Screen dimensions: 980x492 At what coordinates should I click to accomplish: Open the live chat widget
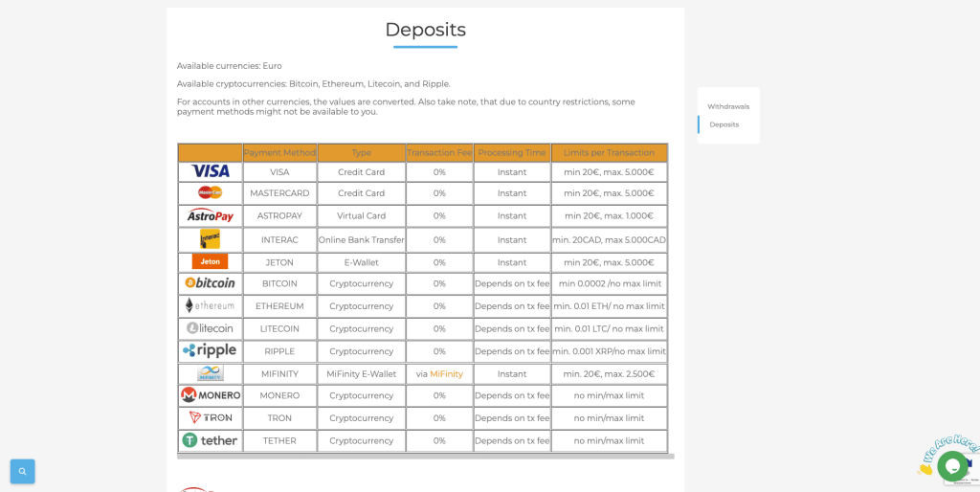[x=952, y=465]
